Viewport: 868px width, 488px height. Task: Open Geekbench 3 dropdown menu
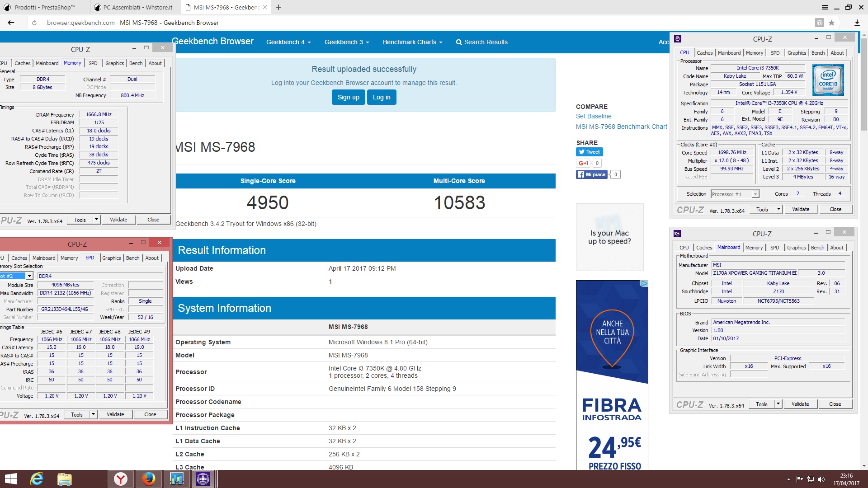(347, 42)
